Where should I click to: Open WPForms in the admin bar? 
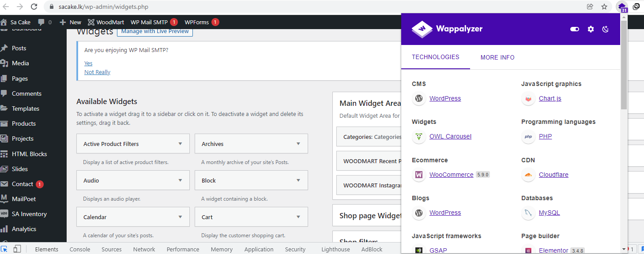(201, 22)
